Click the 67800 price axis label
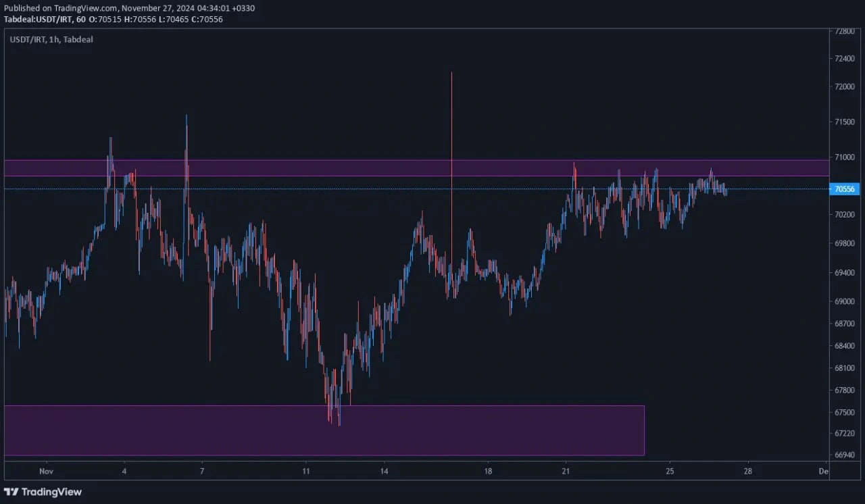865x504 pixels. 845,390
